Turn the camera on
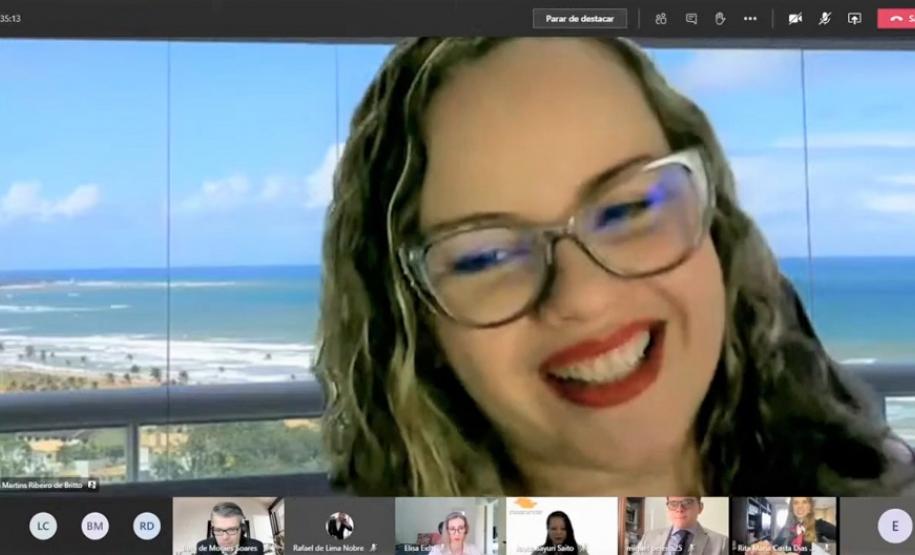Screen dimensions: 915x555 [795, 18]
